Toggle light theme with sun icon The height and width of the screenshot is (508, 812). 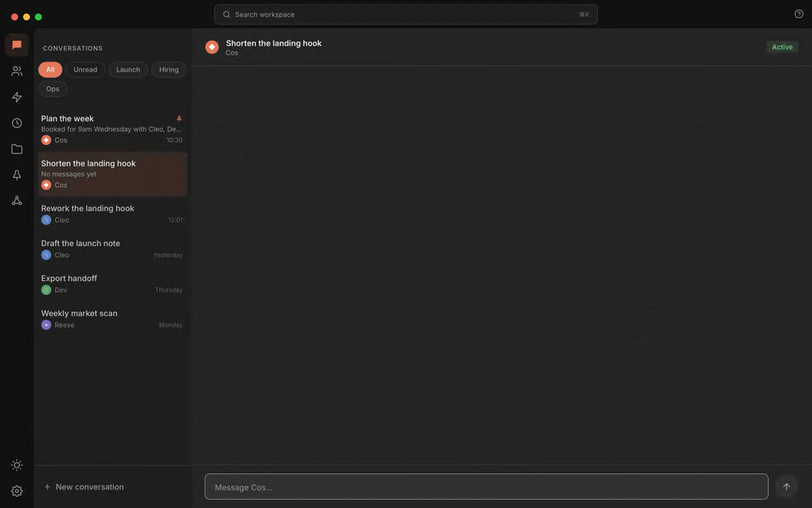point(17,465)
